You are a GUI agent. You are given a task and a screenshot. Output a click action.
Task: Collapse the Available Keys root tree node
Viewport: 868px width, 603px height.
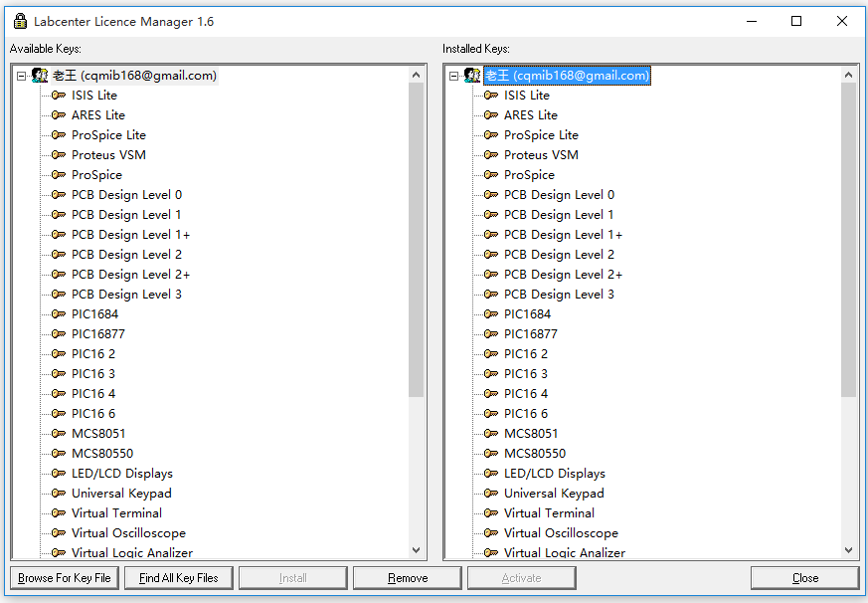pos(21,76)
